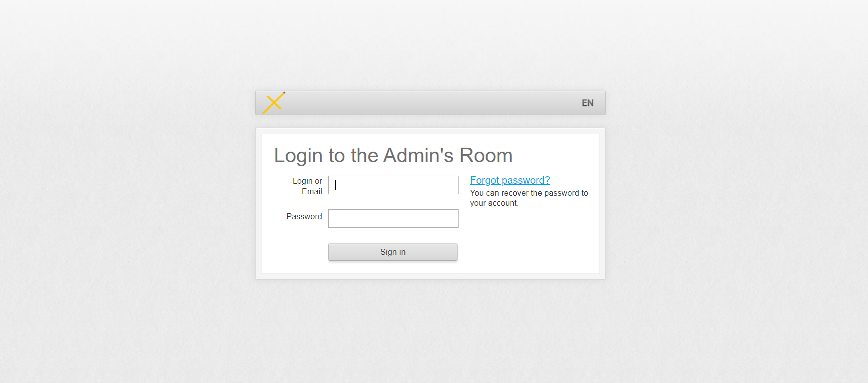Place the cursor in the email textbox

click(x=393, y=185)
